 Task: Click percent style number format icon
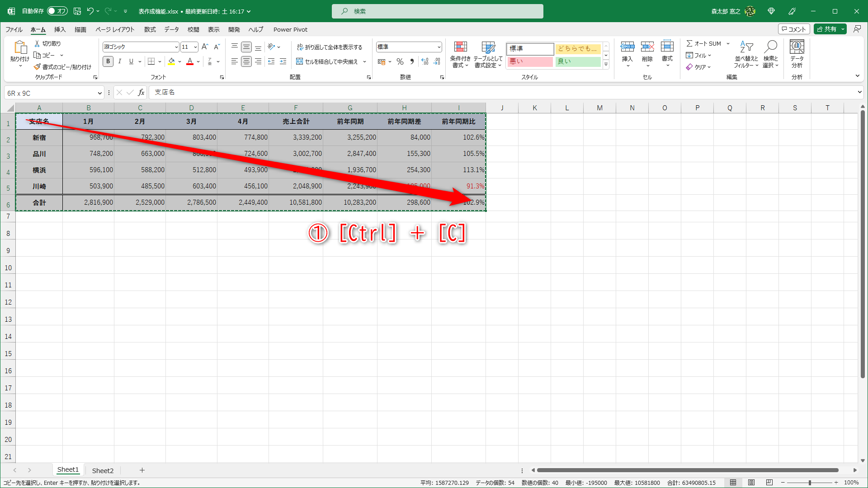coord(400,61)
